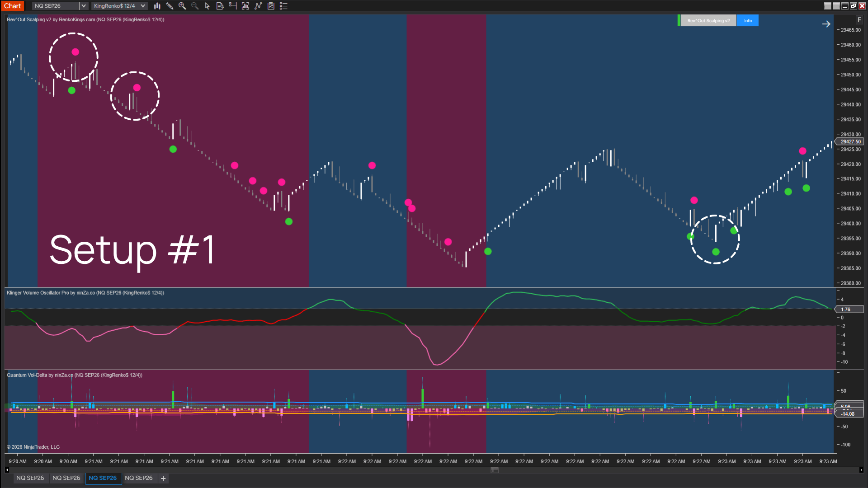This screenshot has height=488, width=868.
Task: Click the Klinger Volume Oscillator Pro panel label
Action: (85, 293)
